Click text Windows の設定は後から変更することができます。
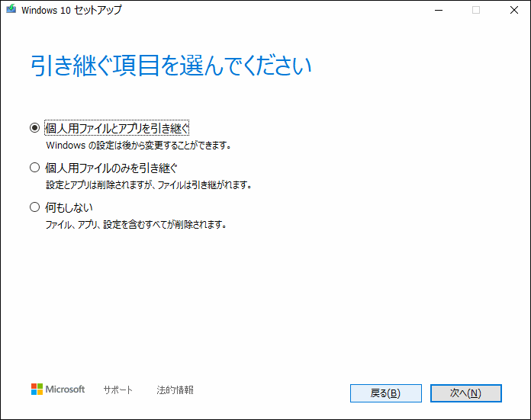The height and width of the screenshot is (420, 531). [x=139, y=146]
